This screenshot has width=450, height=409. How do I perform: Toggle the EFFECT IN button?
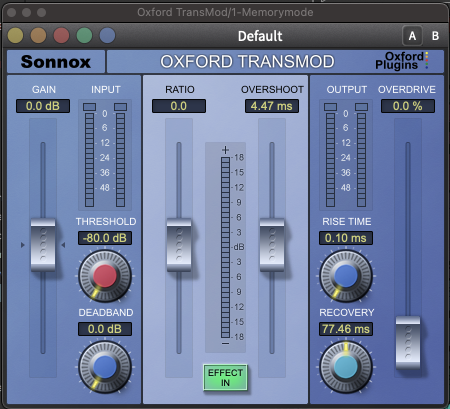225,377
